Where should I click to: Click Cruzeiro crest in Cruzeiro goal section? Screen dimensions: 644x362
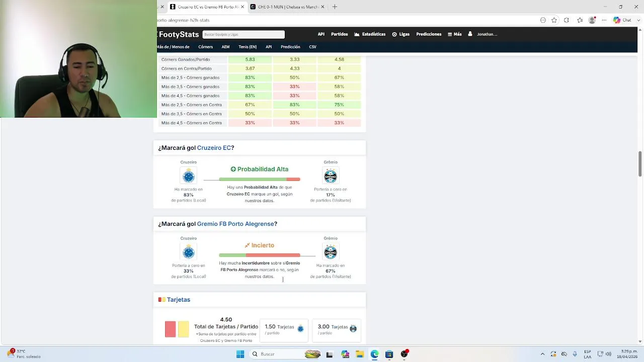[189, 176]
